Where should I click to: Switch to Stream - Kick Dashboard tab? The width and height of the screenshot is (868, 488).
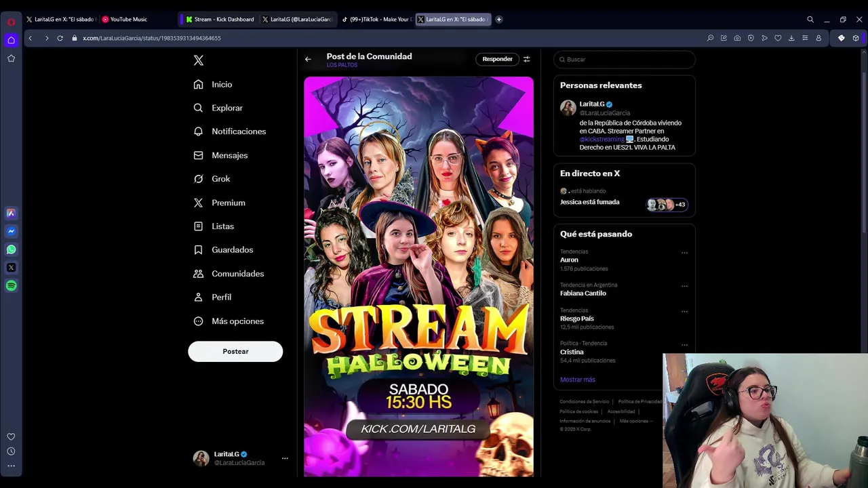pyautogui.click(x=220, y=20)
